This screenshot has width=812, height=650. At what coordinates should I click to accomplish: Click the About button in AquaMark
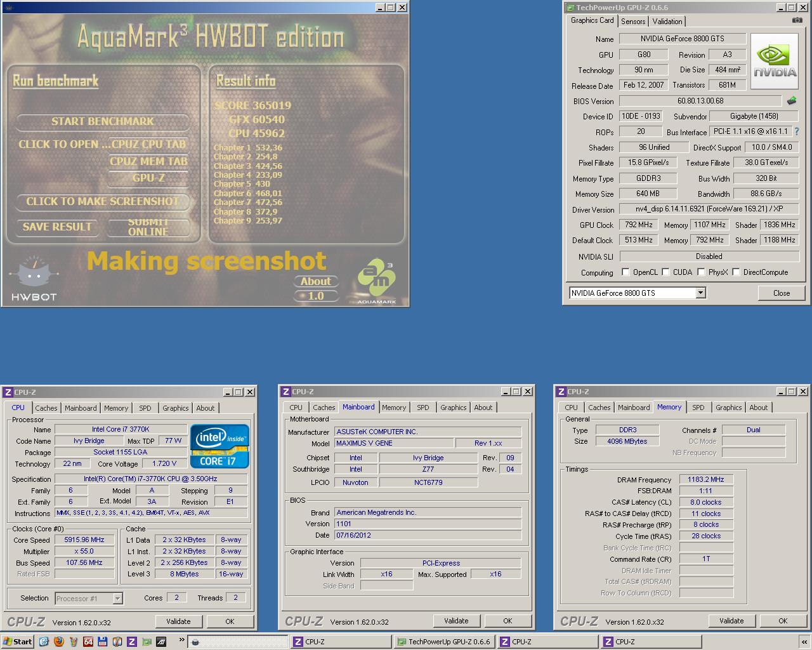pos(316,281)
